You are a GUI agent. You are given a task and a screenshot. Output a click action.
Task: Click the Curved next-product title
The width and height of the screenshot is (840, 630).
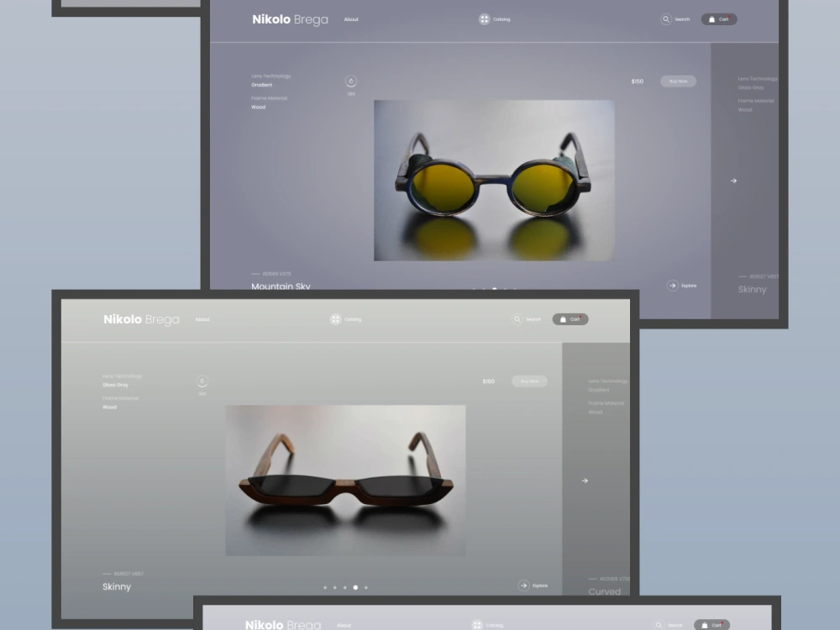click(604, 591)
